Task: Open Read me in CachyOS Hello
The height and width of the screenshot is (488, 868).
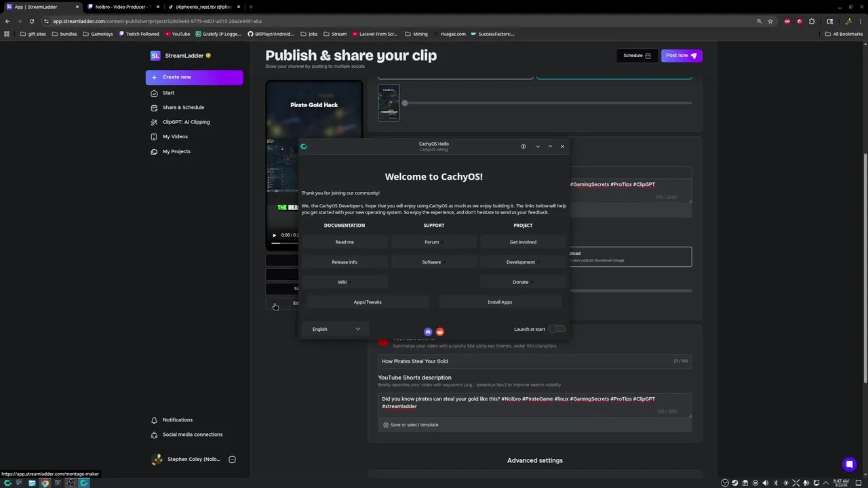Action: click(x=344, y=242)
